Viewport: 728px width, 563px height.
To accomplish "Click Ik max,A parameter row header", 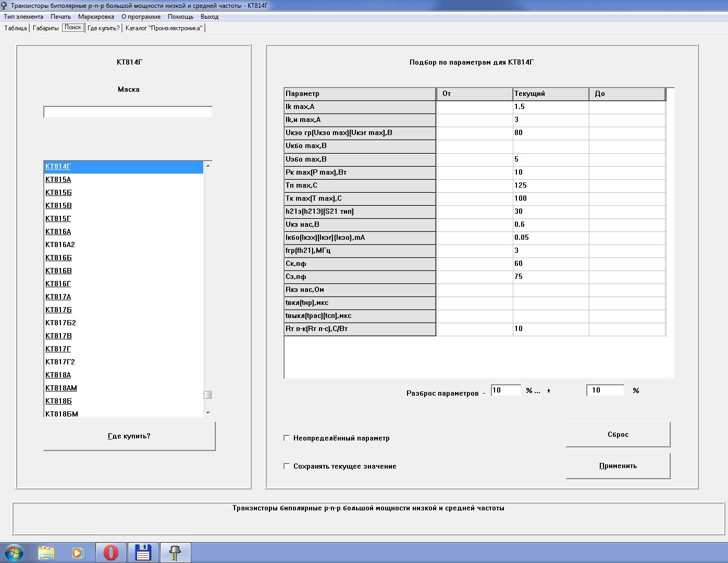I will (360, 107).
